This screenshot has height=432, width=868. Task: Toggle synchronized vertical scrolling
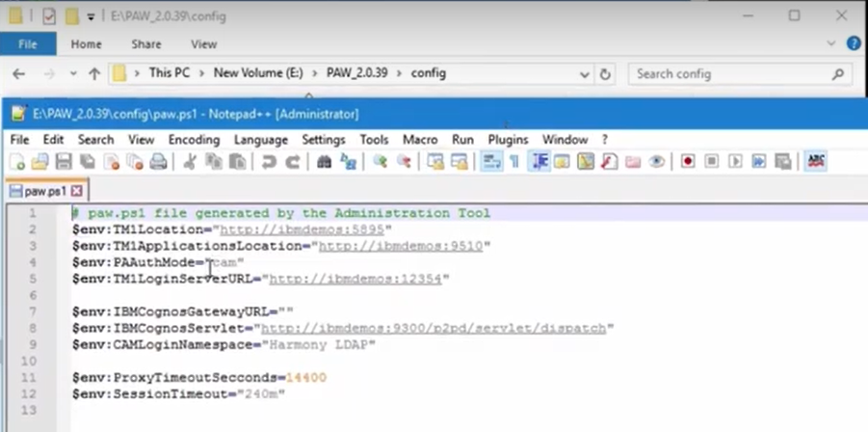coord(435,162)
